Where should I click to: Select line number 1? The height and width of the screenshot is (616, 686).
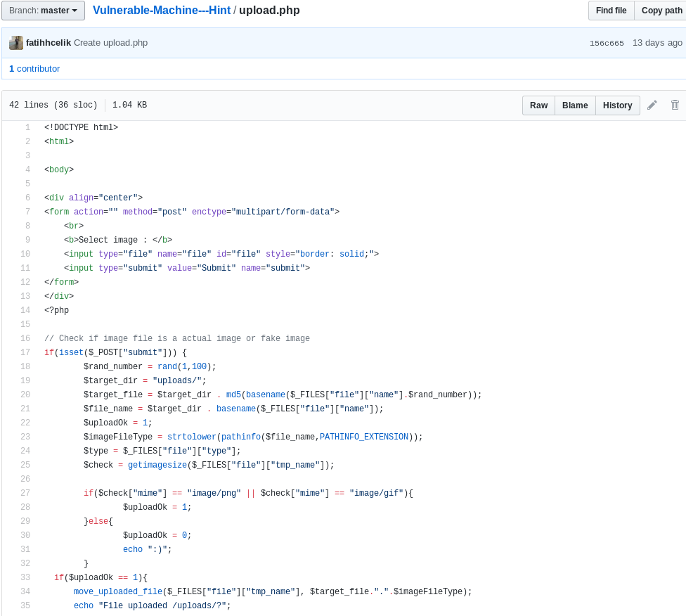(x=27, y=127)
